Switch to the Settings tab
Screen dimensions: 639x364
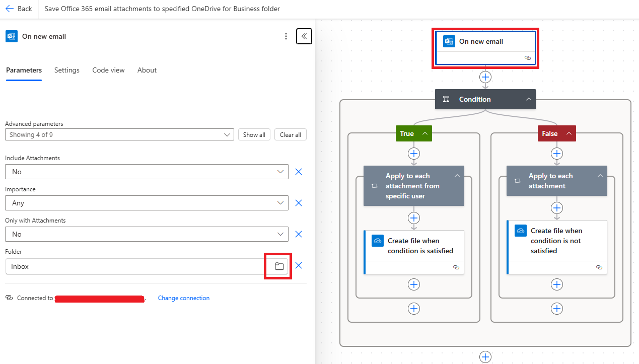pos(66,70)
